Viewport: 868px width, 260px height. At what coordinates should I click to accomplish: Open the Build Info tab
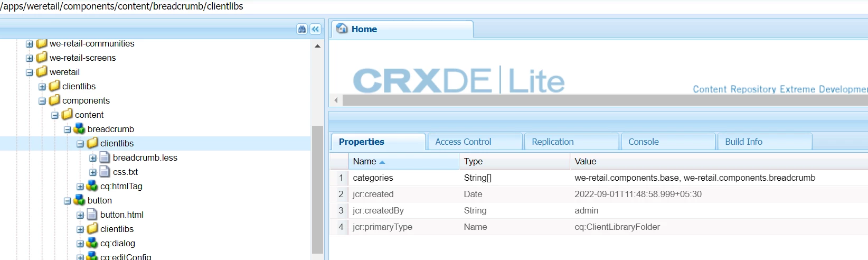[x=765, y=142]
